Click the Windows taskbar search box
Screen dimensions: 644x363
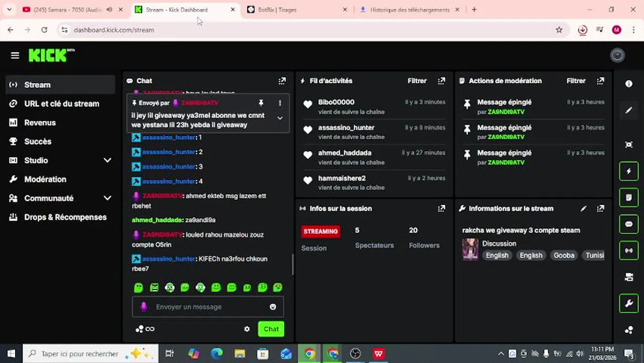[x=91, y=353]
